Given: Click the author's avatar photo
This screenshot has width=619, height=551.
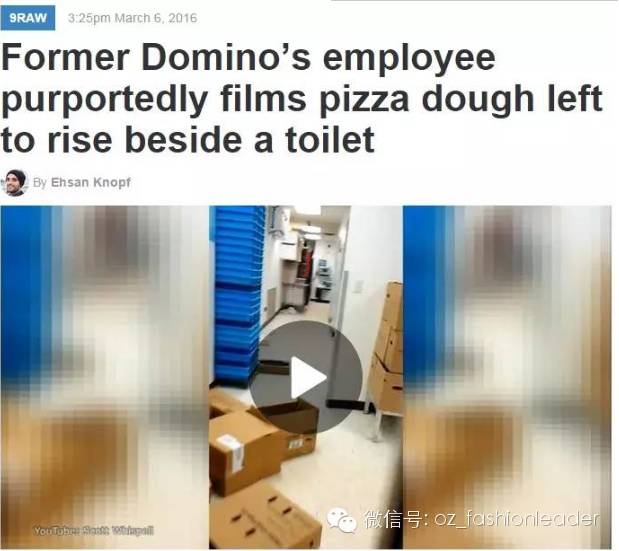Looking at the screenshot, I should [x=15, y=183].
